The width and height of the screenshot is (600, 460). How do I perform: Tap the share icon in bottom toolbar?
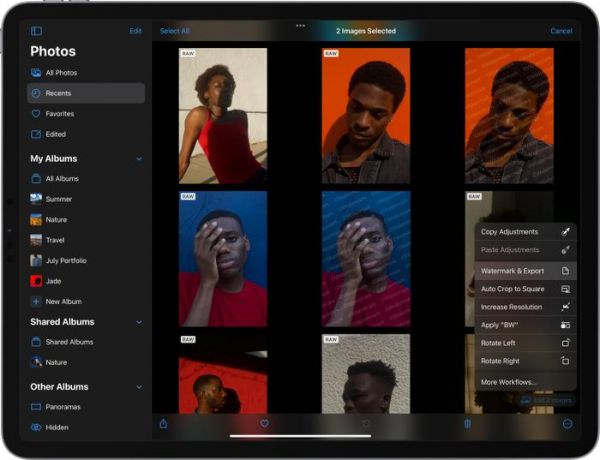pyautogui.click(x=164, y=424)
